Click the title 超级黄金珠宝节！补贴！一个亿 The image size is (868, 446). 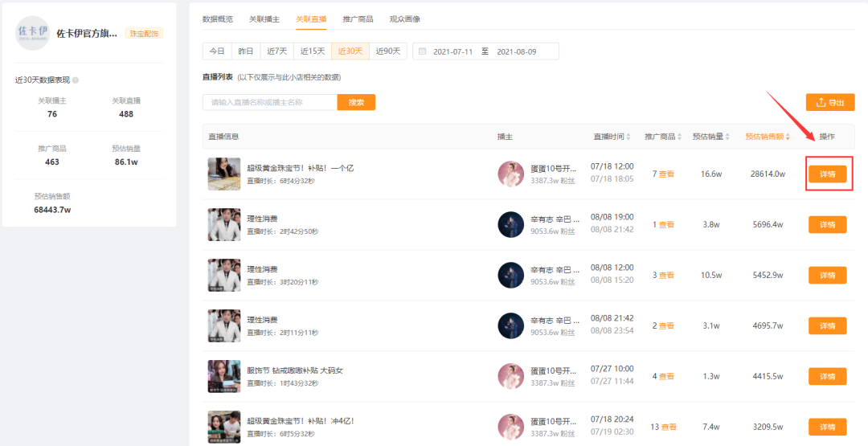click(300, 168)
